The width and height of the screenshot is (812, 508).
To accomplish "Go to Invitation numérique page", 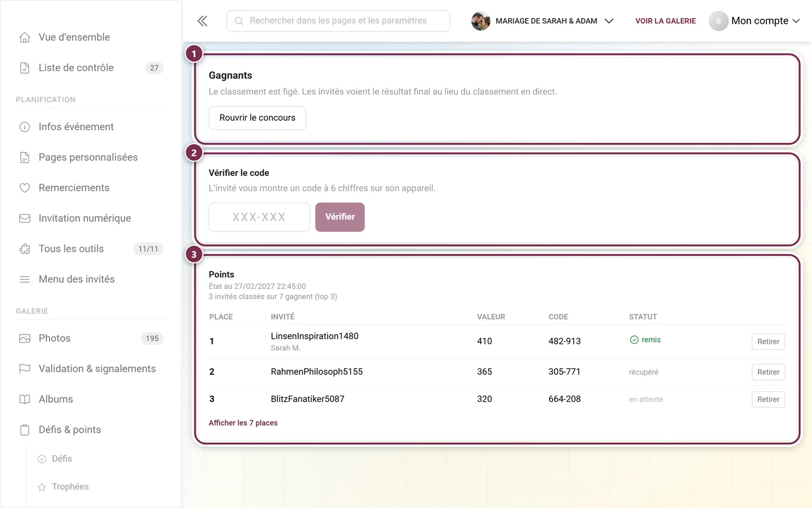I will [85, 218].
